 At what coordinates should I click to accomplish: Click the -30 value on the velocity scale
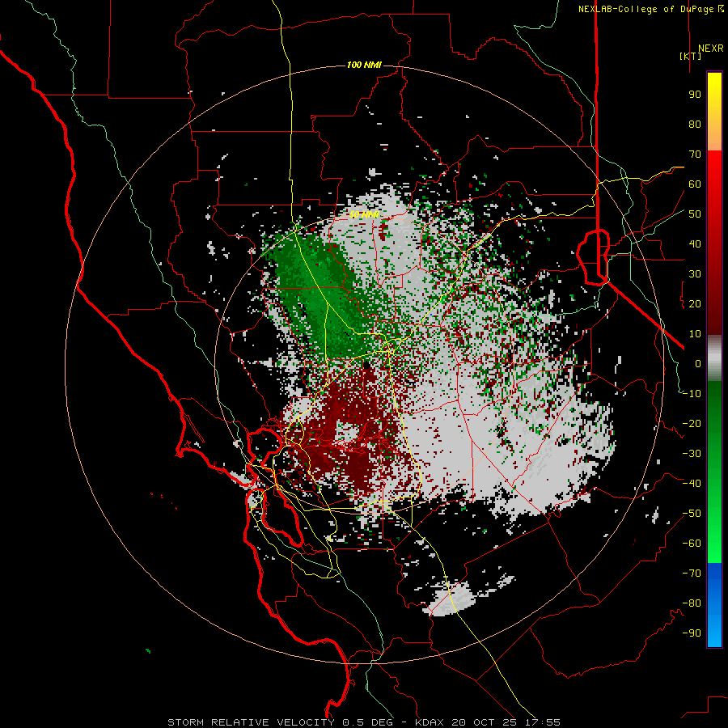click(x=692, y=454)
